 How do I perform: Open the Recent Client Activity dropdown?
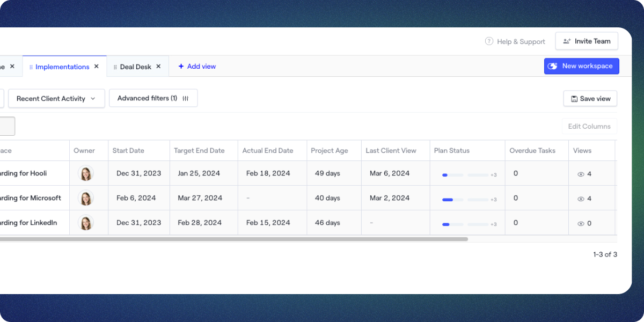pos(56,99)
